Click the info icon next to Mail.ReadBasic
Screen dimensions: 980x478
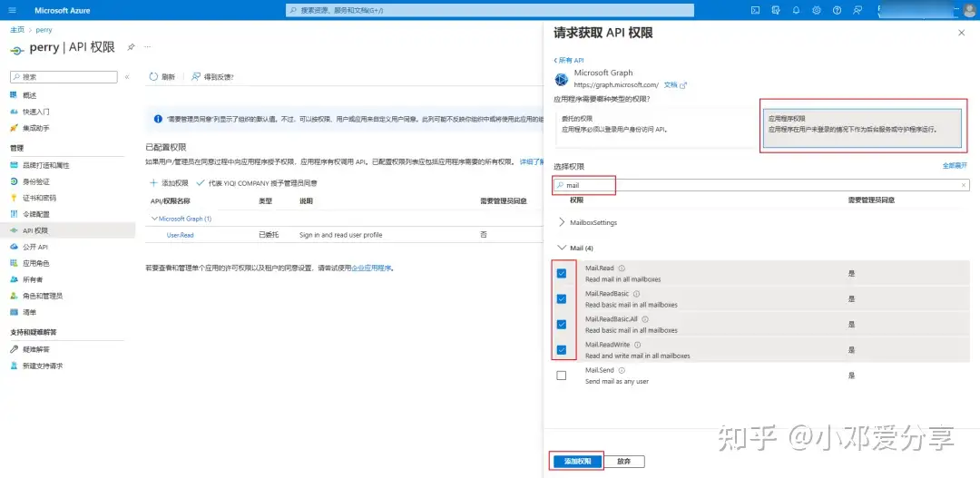(637, 294)
